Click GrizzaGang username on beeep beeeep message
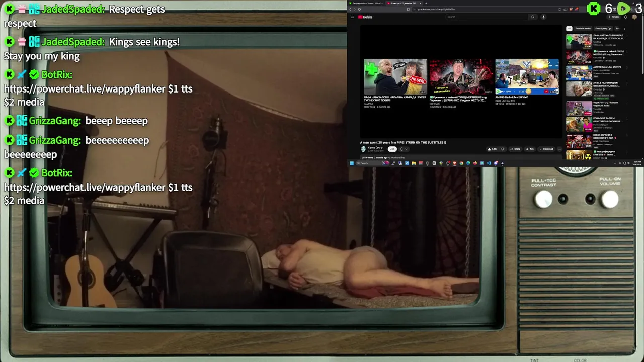 [55, 121]
